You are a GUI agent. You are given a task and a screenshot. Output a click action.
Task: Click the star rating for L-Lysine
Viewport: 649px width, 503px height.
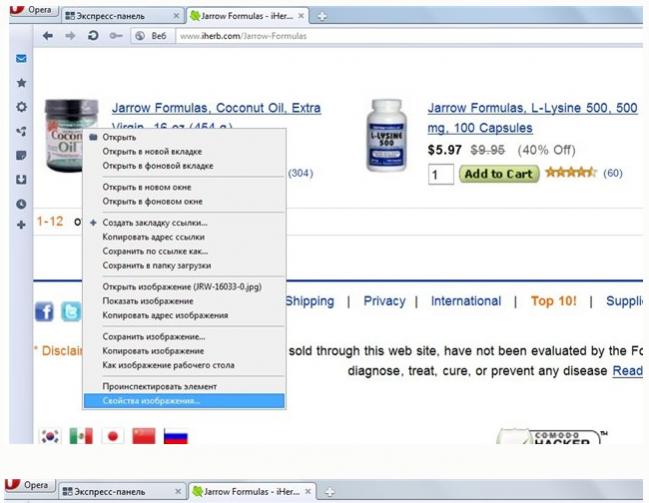pos(570,172)
